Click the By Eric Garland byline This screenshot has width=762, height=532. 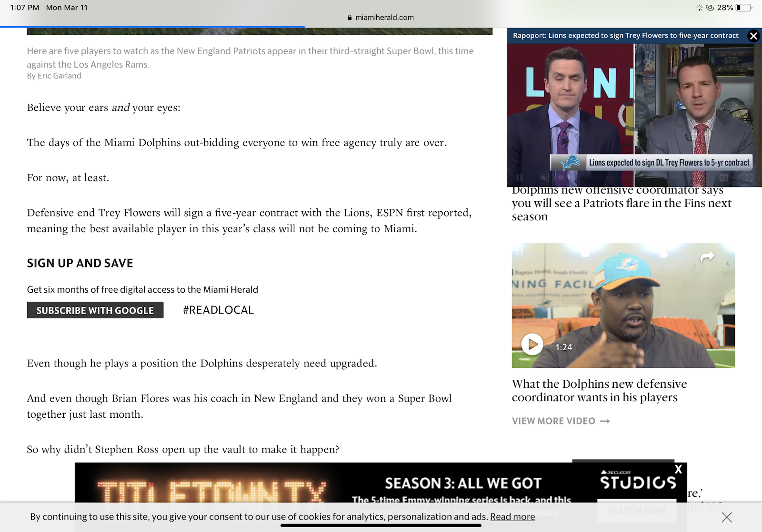click(54, 76)
